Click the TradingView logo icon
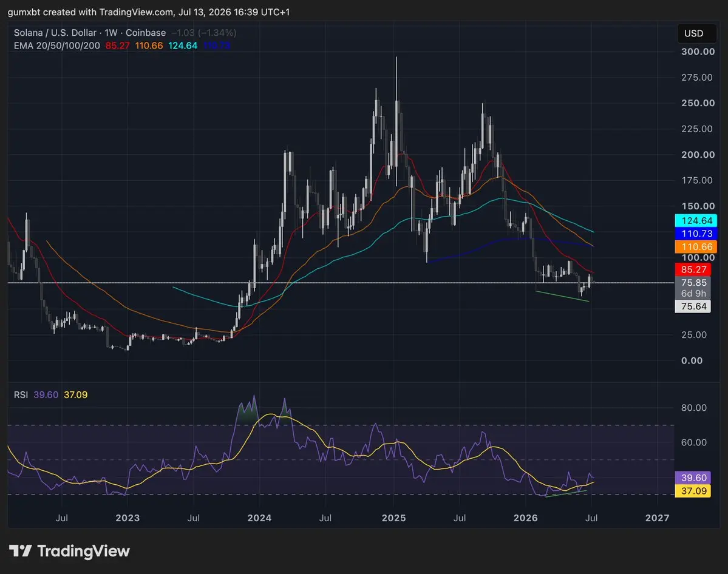 pyautogui.click(x=21, y=551)
